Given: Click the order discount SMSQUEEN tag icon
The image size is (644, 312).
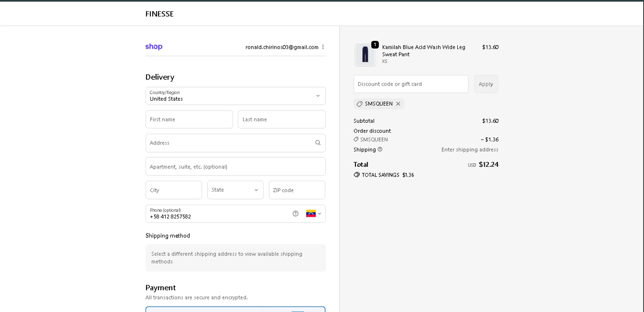Looking at the screenshot, I should [x=356, y=139].
